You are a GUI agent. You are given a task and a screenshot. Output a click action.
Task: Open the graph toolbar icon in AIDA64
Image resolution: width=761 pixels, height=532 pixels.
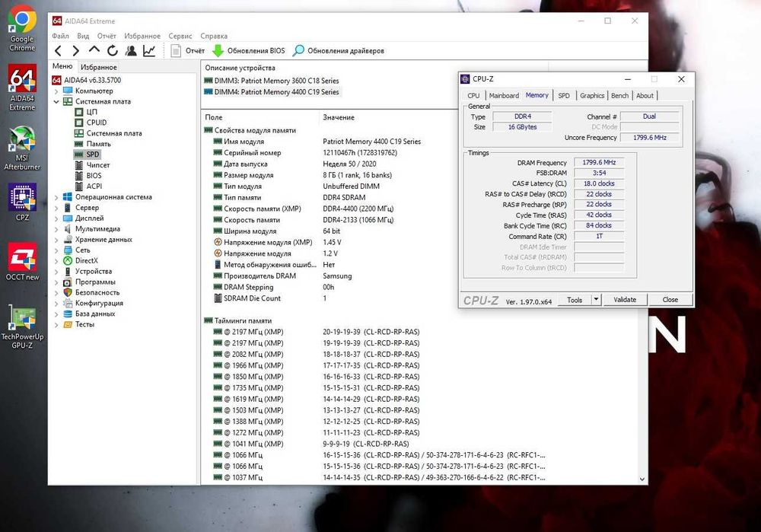tap(149, 50)
